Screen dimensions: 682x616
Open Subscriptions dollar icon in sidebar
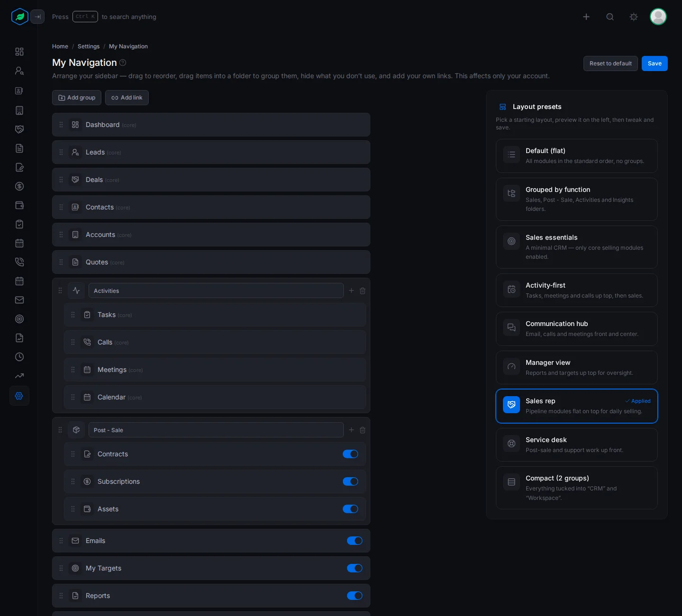19,186
